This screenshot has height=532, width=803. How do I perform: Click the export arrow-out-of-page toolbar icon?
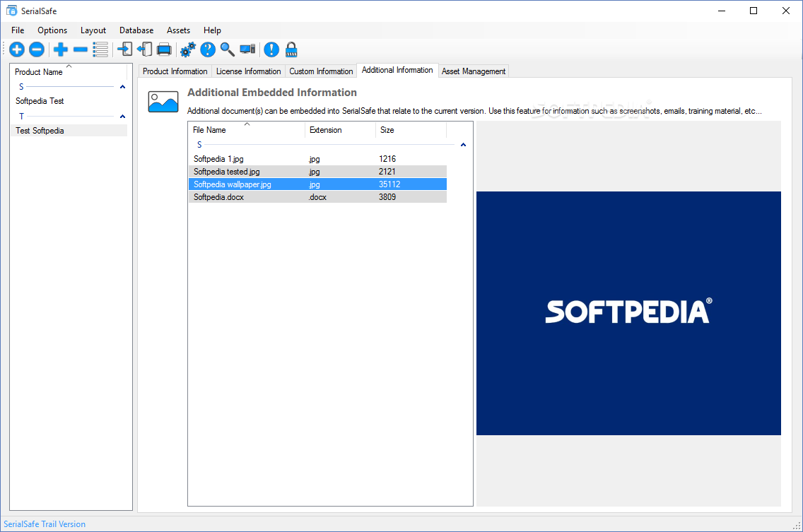(x=144, y=49)
